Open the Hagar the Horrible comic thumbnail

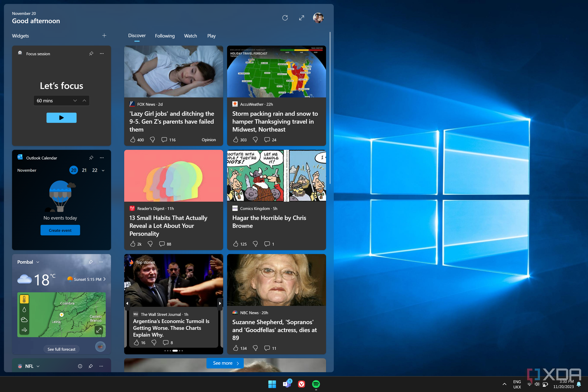click(276, 176)
